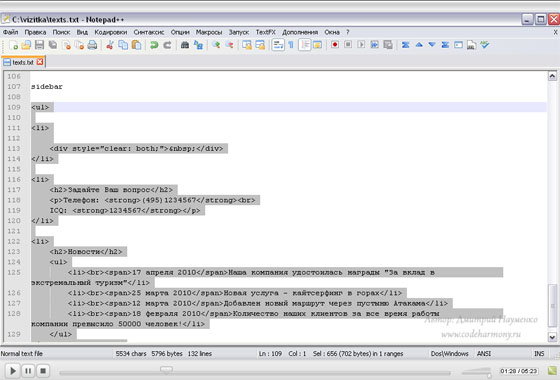Toggle show all characters pilcrow icon
560x380 pixels.
tap(291, 45)
